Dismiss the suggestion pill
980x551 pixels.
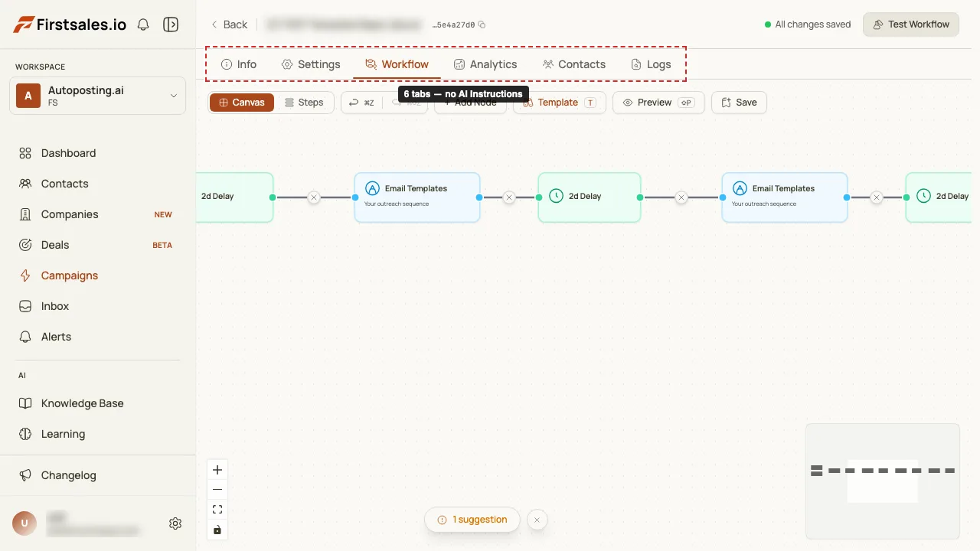[x=537, y=520]
